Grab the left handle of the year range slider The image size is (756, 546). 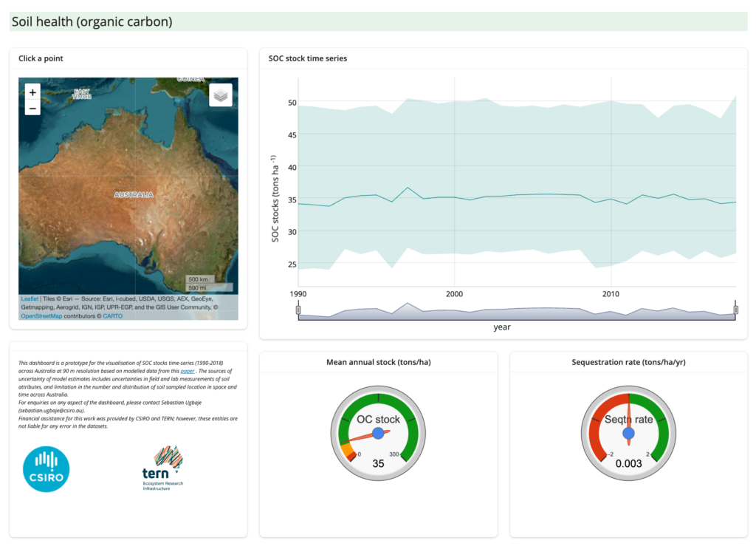pos(298,310)
